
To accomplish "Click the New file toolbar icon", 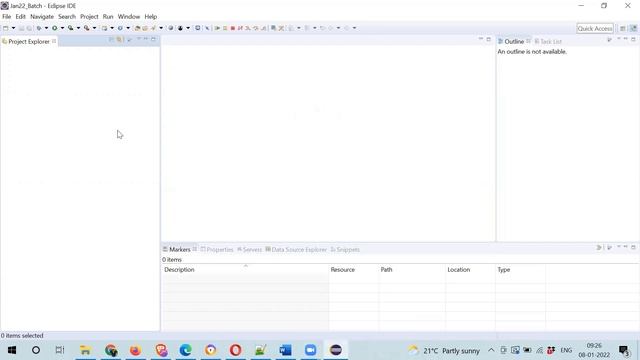I will [6, 28].
